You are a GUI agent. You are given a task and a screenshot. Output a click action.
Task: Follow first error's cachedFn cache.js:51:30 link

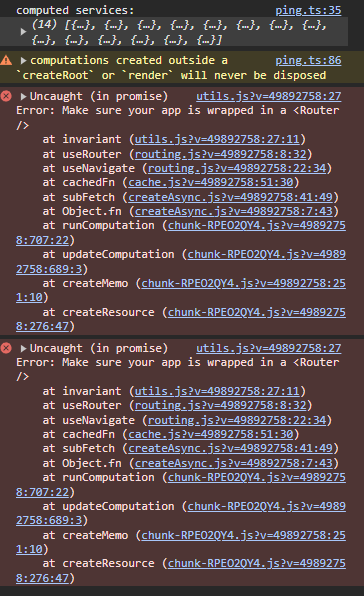tap(210, 182)
